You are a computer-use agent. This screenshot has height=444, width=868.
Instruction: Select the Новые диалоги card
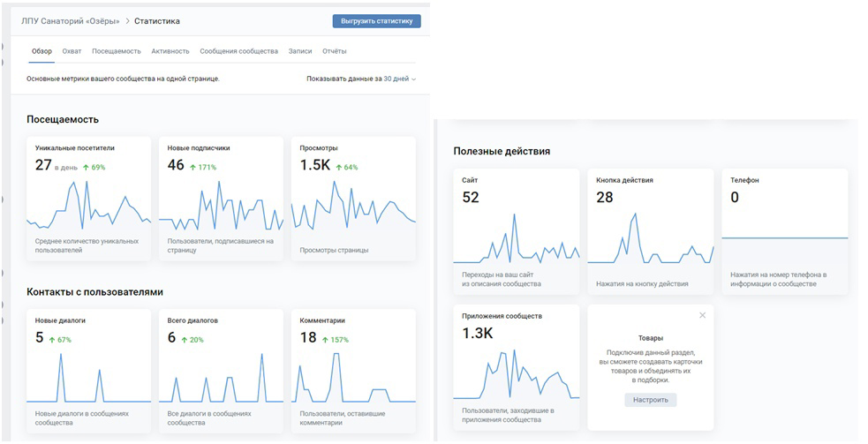88,371
